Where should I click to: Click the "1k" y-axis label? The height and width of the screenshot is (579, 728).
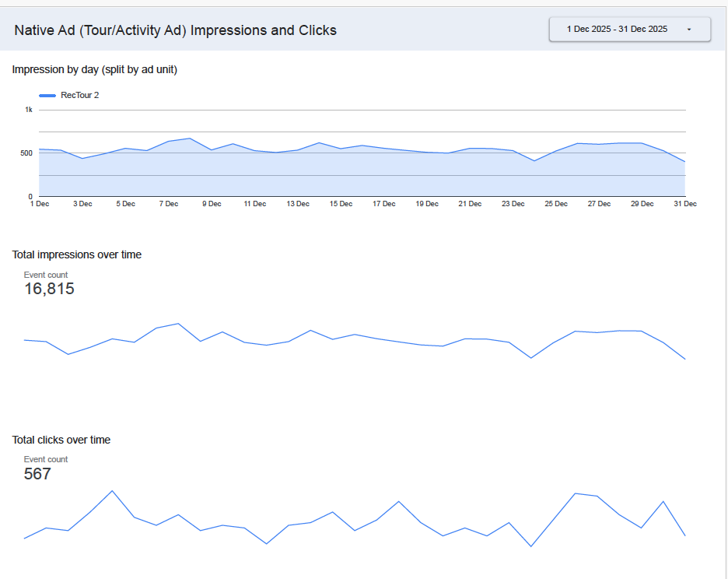(x=29, y=110)
